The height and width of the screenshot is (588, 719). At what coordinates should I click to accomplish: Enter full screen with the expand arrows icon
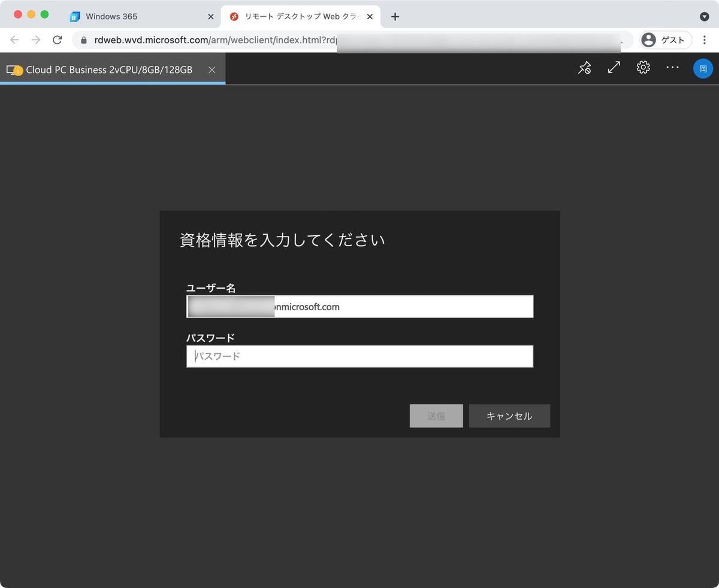(614, 68)
